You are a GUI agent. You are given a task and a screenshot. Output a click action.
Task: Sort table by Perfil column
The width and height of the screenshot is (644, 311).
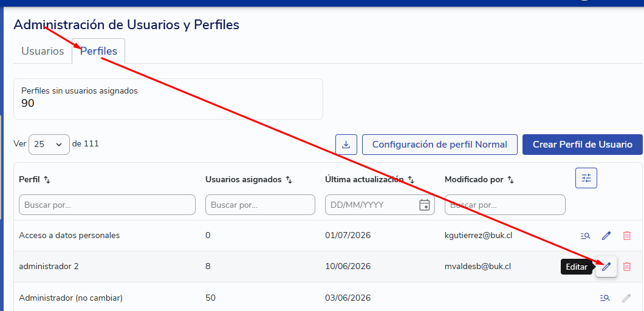pyautogui.click(x=47, y=180)
